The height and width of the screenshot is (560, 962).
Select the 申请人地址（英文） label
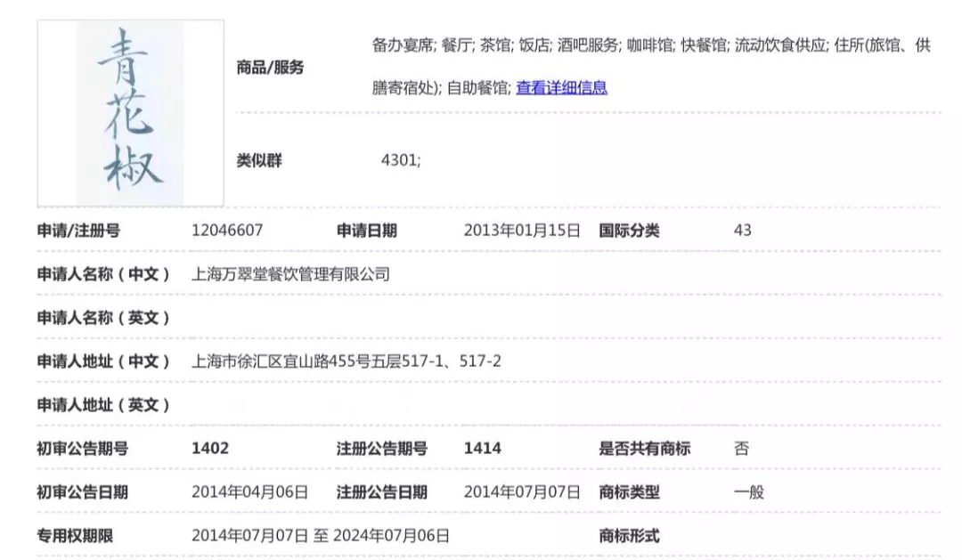[x=103, y=405]
